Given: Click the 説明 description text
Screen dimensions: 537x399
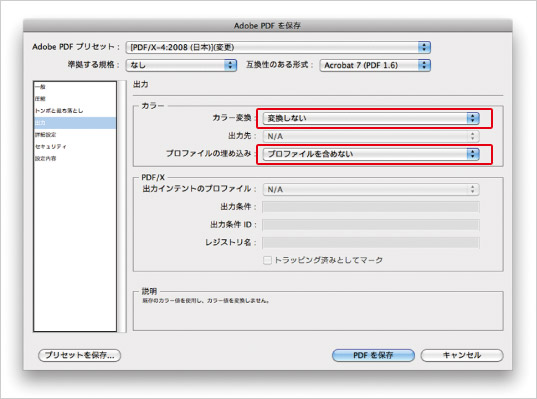Looking at the screenshot, I should [x=205, y=301].
